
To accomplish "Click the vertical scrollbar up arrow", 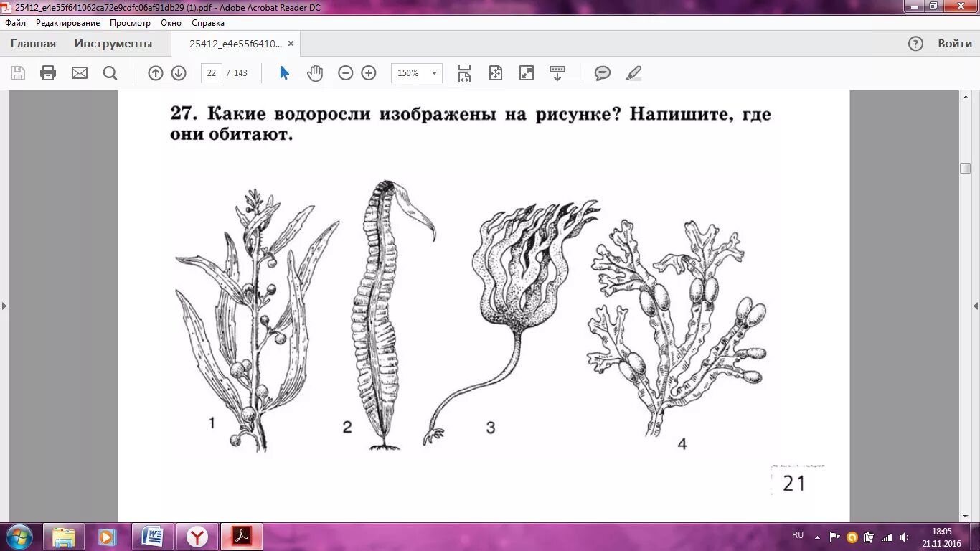I will click(965, 96).
